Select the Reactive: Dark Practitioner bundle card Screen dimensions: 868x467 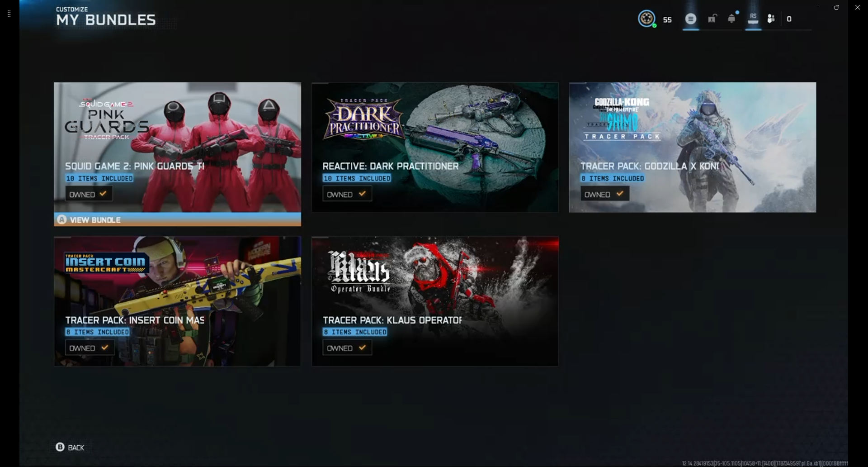[x=435, y=147]
